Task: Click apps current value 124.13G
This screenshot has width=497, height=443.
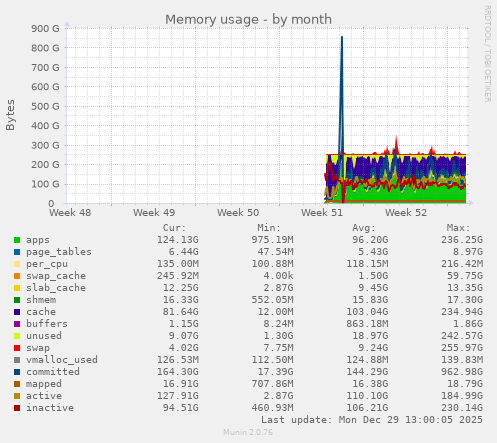Action: pyautogui.click(x=178, y=240)
